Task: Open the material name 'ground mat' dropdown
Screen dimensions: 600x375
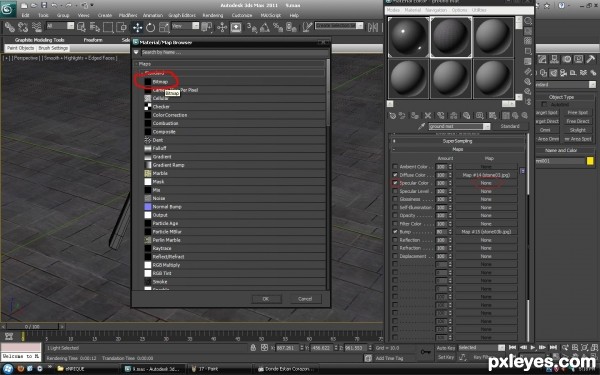Action: tap(486, 126)
